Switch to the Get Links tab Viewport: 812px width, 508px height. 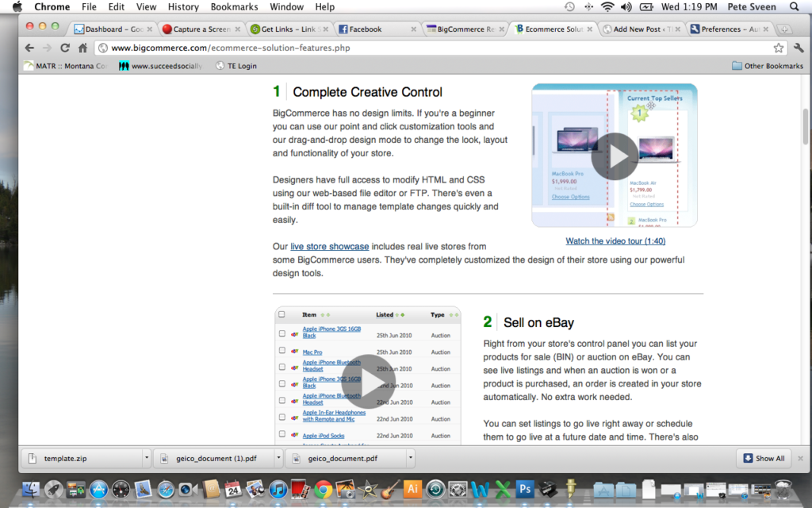click(x=289, y=29)
